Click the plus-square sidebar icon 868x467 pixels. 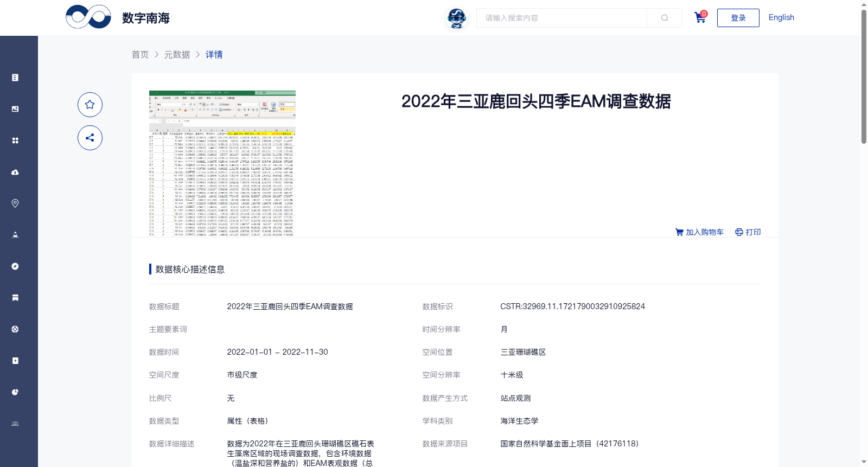point(15,361)
